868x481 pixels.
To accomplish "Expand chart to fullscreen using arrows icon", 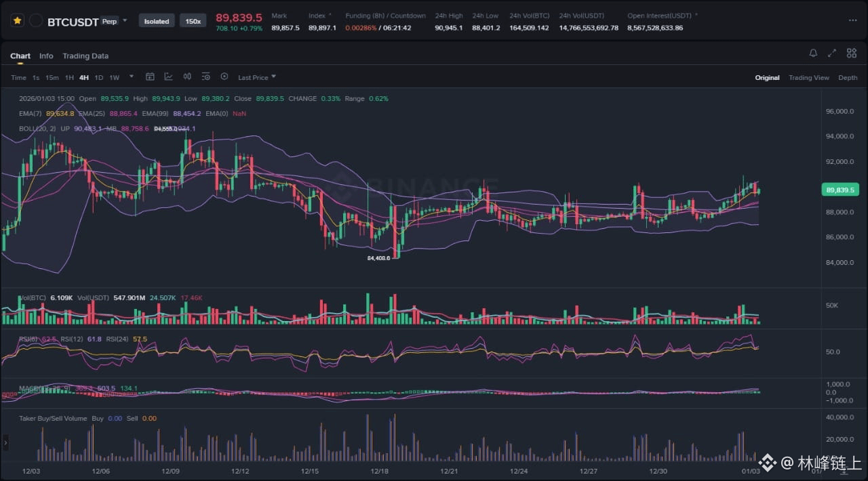I will pos(832,53).
